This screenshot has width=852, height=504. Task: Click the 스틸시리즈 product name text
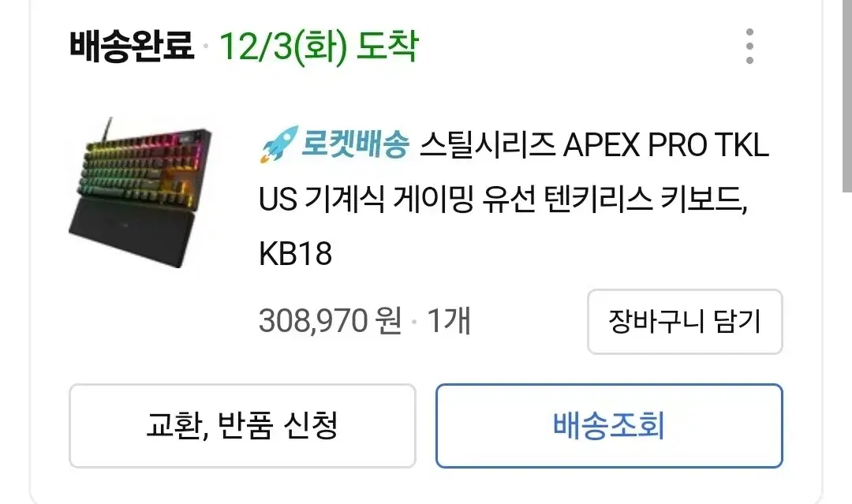(x=488, y=145)
